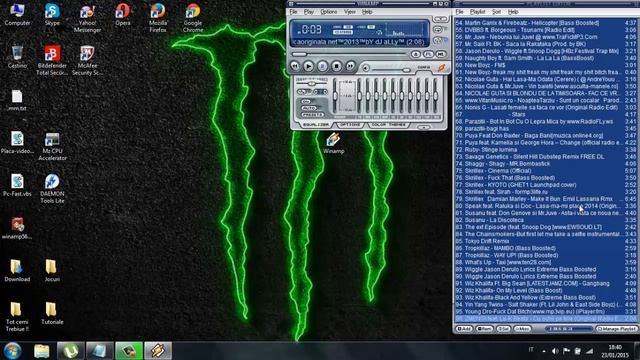This screenshot has width=640, height=360.
Task: Open the Computer desktop icon
Action: (17, 14)
